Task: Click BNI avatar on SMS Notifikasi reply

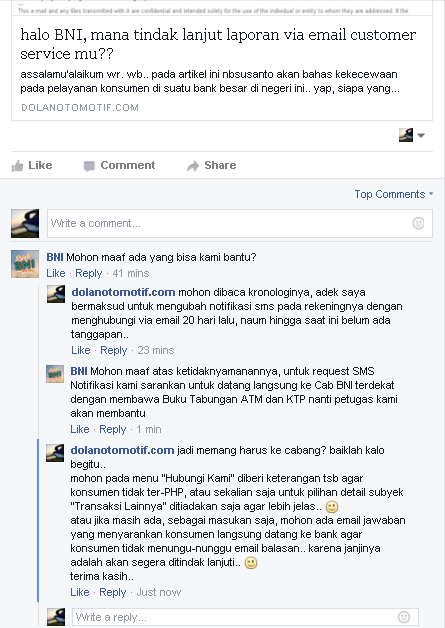Action: pos(55,374)
